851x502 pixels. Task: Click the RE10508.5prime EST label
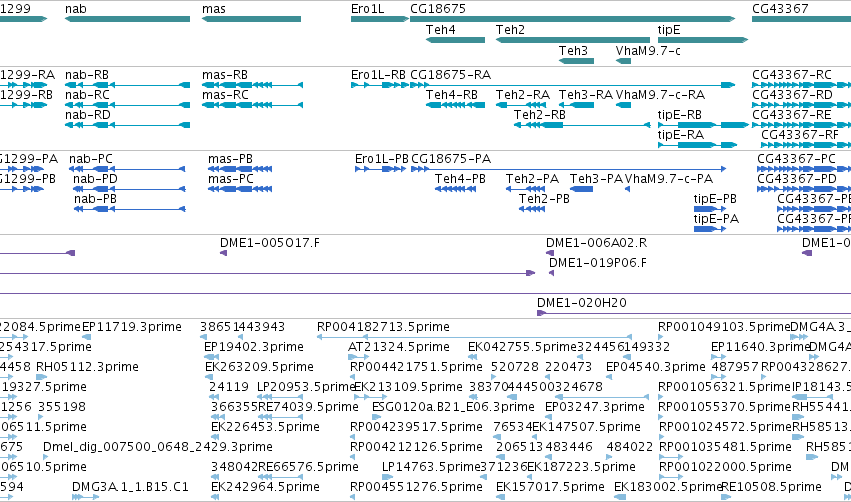(x=771, y=487)
